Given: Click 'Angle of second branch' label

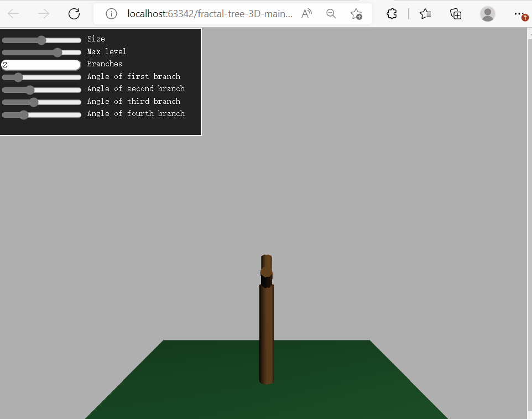Looking at the screenshot, I should point(136,88).
